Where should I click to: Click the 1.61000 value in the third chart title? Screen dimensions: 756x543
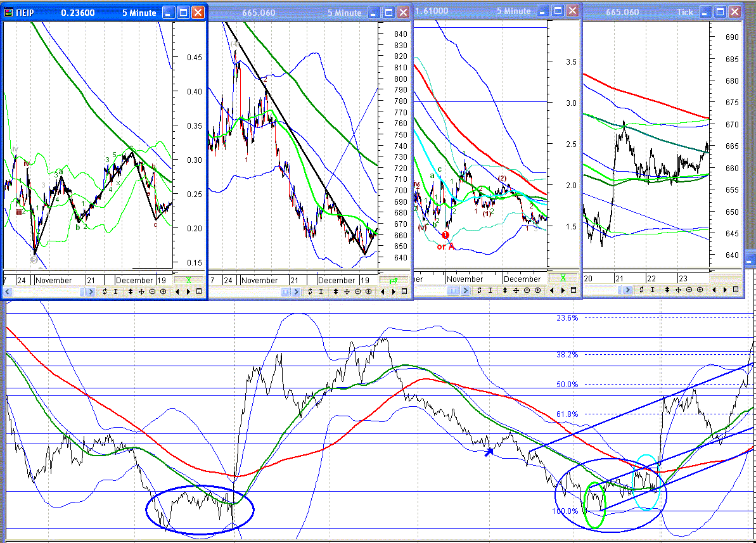point(432,11)
